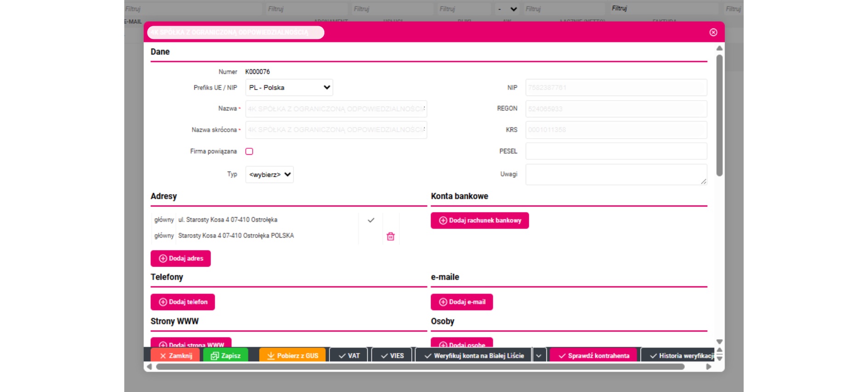This screenshot has height=392, width=868.
Task: Select address text 'ul. Starosty Kosa 4 07-410 Ostrołęka'
Action: point(227,220)
